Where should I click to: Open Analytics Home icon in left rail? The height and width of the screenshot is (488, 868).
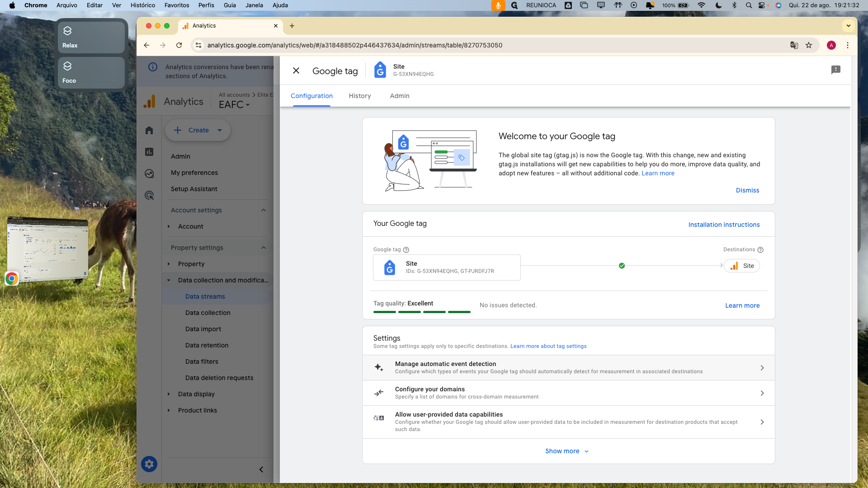[149, 130]
